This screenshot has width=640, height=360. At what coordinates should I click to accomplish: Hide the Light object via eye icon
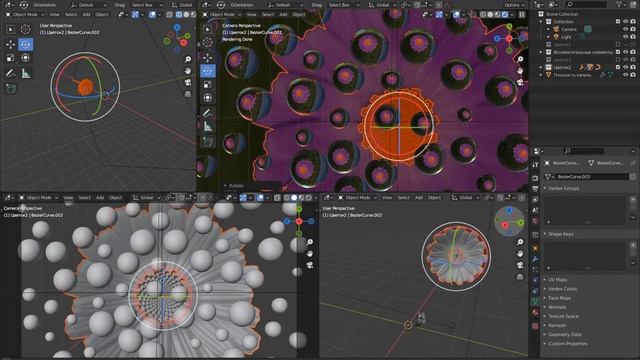[x=625, y=37]
